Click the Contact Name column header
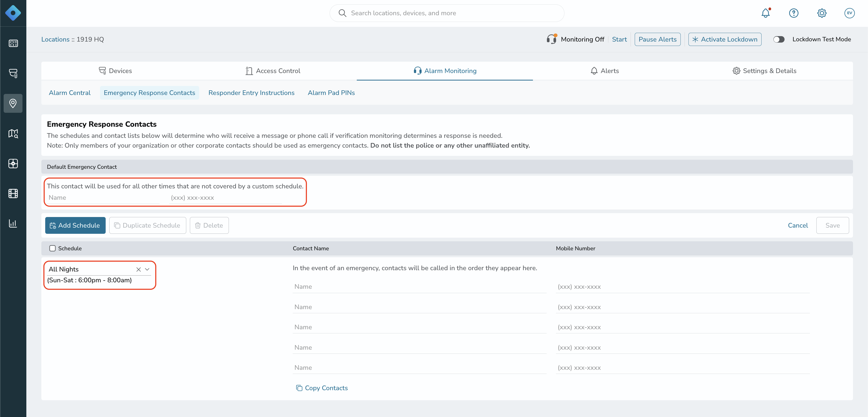 point(311,248)
